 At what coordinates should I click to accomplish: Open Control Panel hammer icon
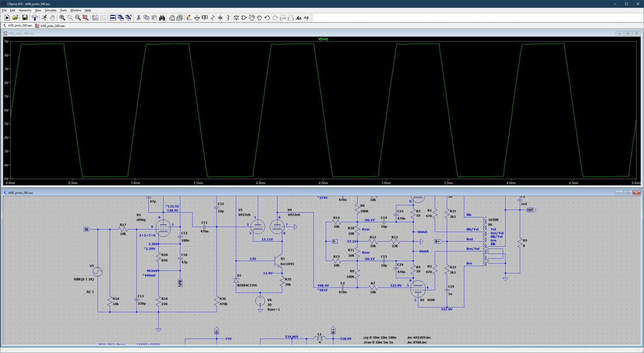coord(35,18)
